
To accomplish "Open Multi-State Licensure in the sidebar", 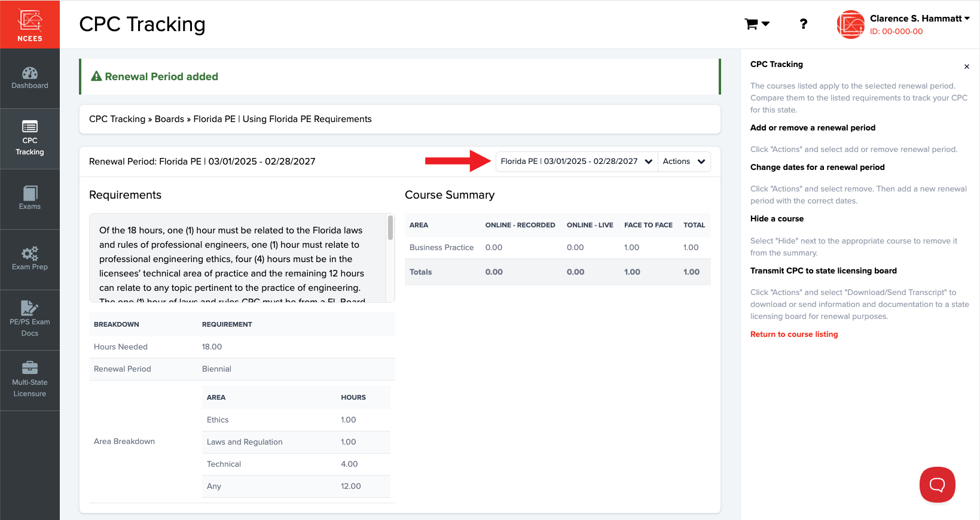I will [30, 381].
